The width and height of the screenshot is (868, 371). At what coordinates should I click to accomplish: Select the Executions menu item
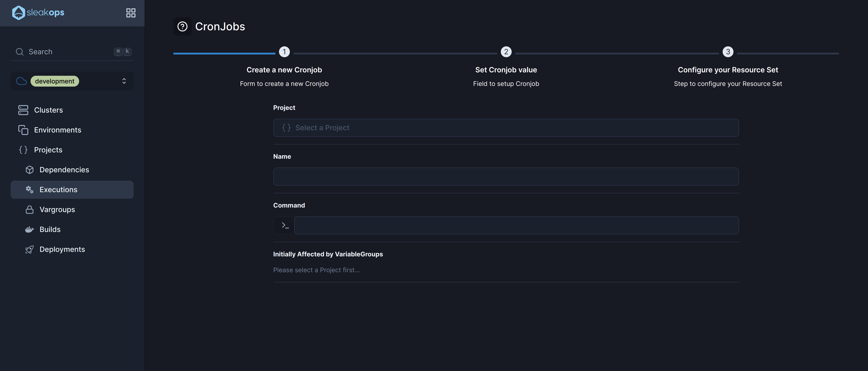72,190
